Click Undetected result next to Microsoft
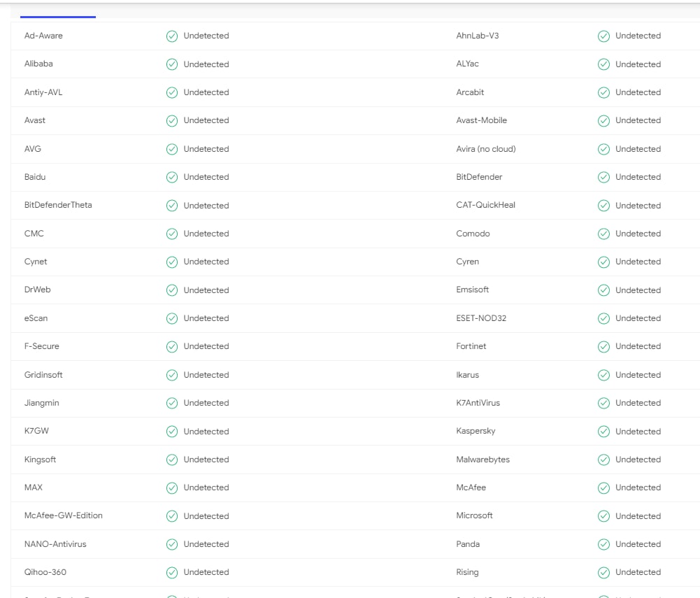This screenshot has height=598, width=700. click(638, 516)
